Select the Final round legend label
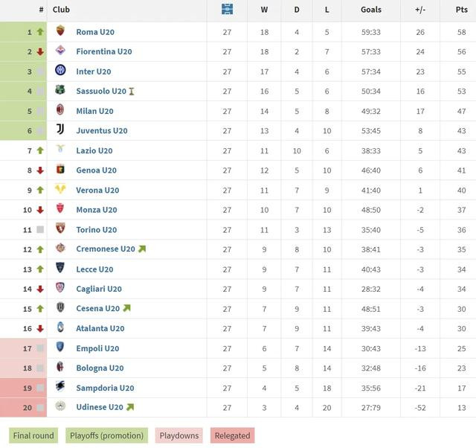This screenshot has width=476, height=448. pyautogui.click(x=33, y=435)
